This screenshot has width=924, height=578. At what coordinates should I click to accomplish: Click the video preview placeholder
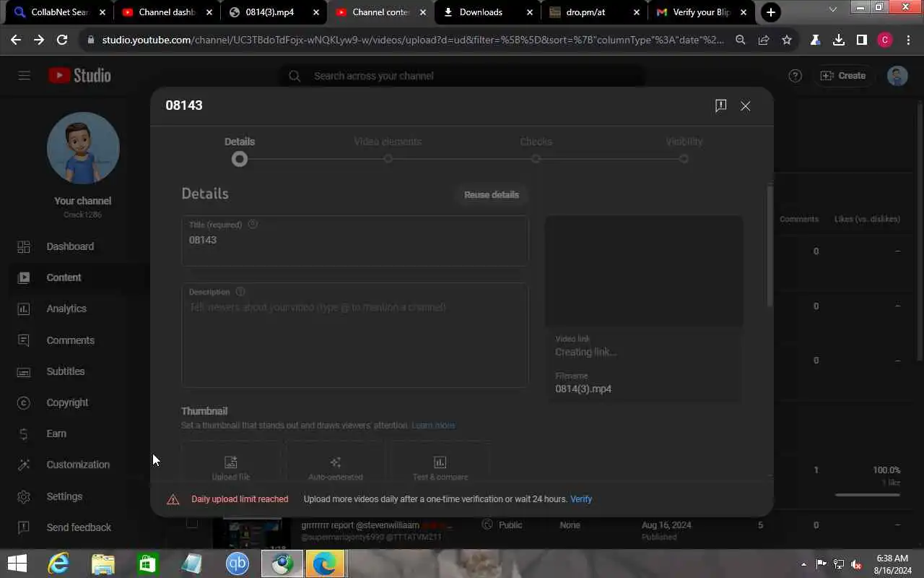tap(644, 271)
